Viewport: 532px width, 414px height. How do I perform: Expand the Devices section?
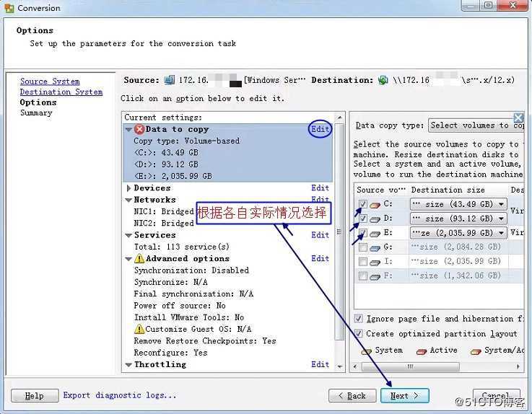pos(128,188)
